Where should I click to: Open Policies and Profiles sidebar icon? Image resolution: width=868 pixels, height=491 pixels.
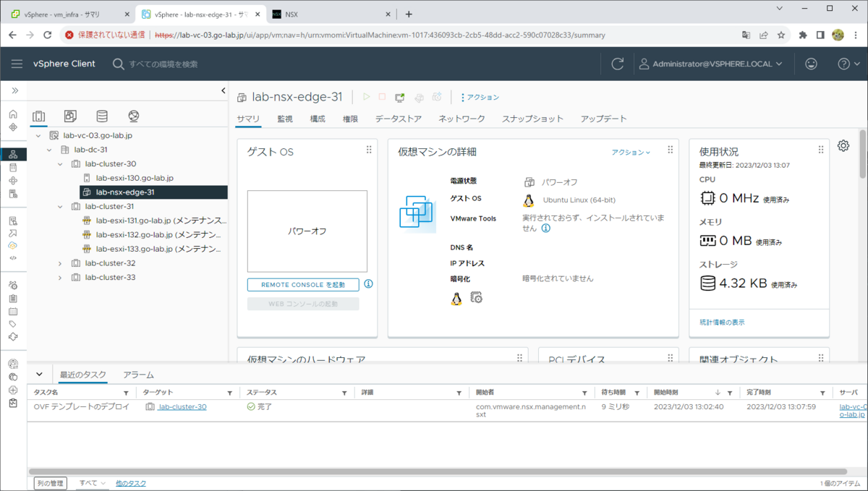click(x=13, y=221)
